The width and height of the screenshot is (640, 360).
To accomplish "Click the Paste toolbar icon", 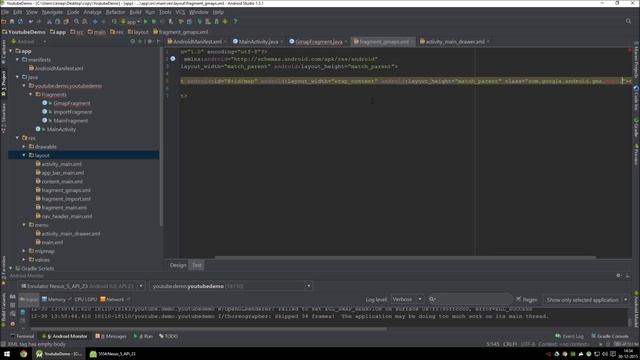I will tap(66, 22).
